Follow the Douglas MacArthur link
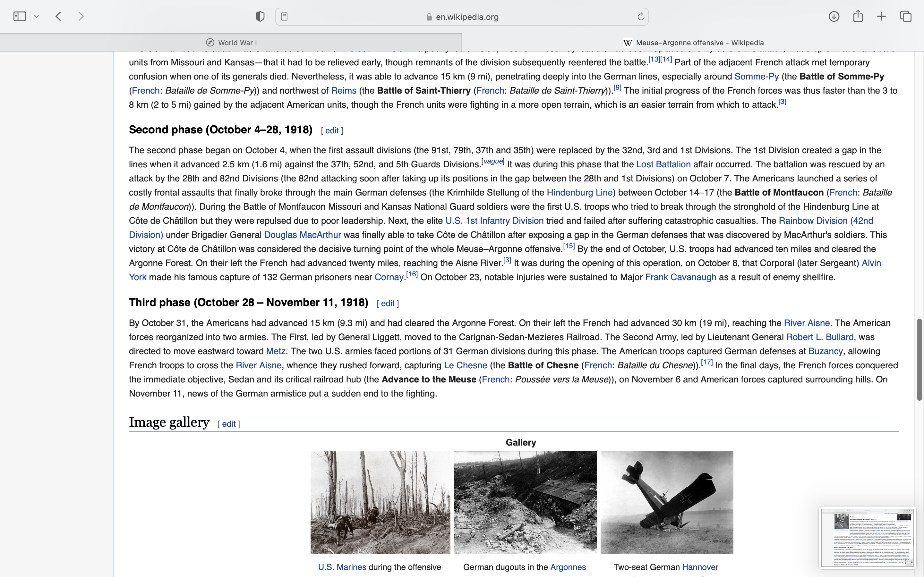Image resolution: width=924 pixels, height=577 pixels. pyautogui.click(x=302, y=235)
